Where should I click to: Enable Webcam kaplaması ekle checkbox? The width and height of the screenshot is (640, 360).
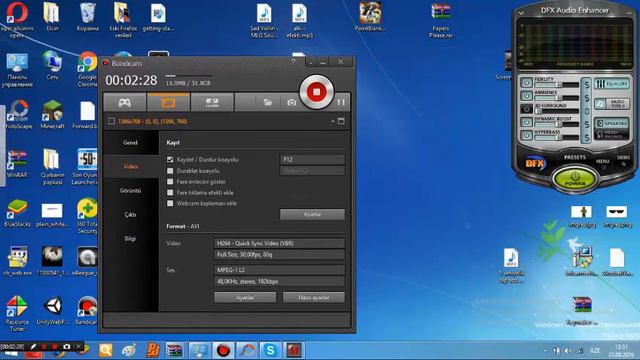(x=170, y=203)
